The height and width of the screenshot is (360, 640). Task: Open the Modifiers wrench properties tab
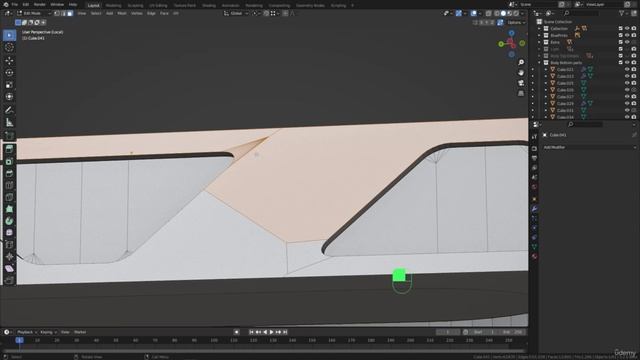[x=534, y=209]
